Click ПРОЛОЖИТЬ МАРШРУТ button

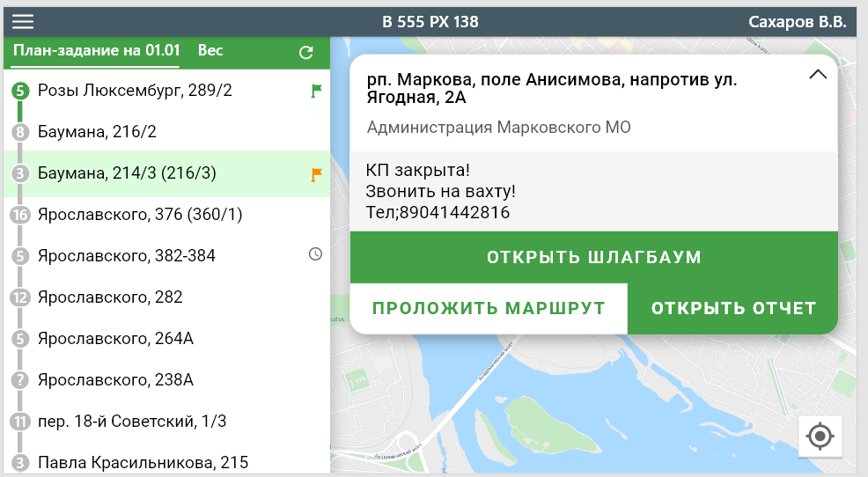489,309
